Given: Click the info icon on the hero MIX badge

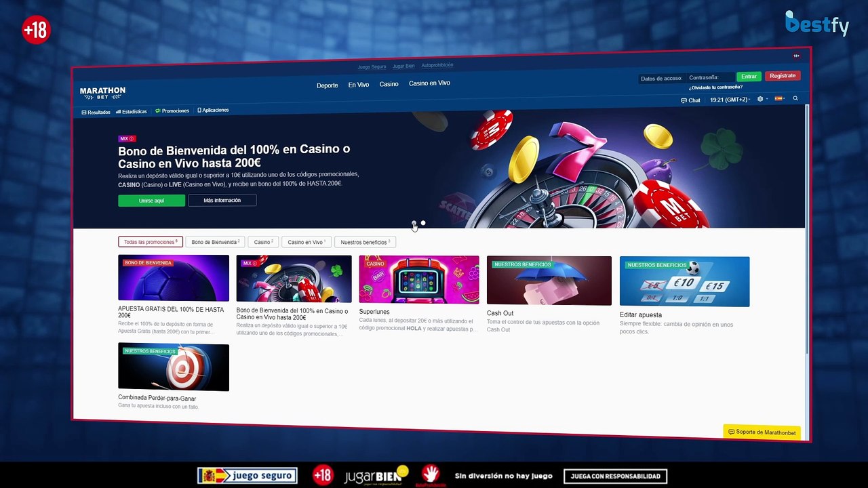Looking at the screenshot, I should click(x=132, y=139).
